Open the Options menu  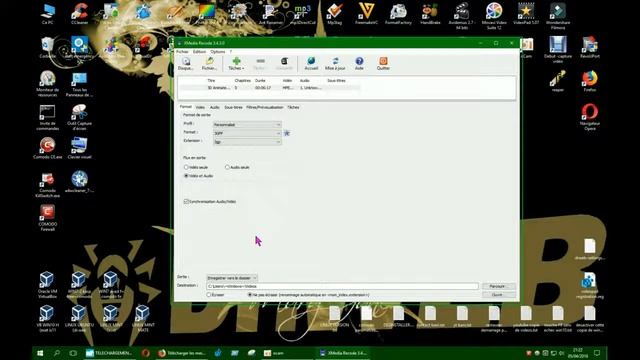[218, 52]
